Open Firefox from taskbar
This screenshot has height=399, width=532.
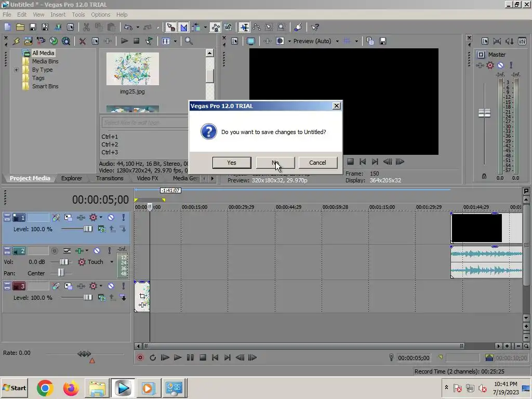71,388
